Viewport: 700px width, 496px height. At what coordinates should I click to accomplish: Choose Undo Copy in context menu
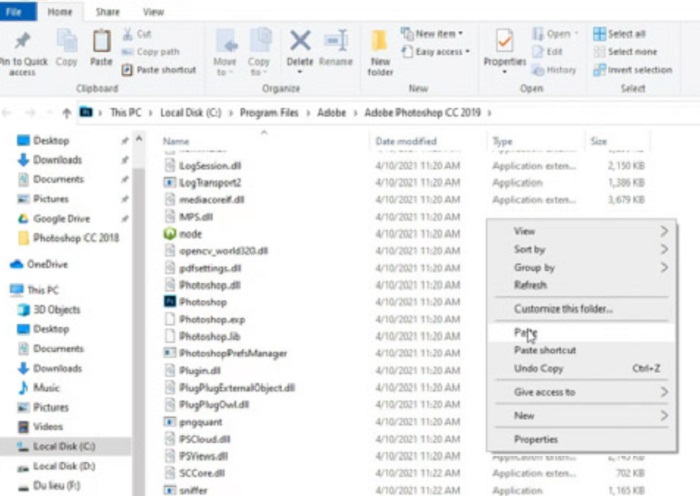pyautogui.click(x=581, y=368)
